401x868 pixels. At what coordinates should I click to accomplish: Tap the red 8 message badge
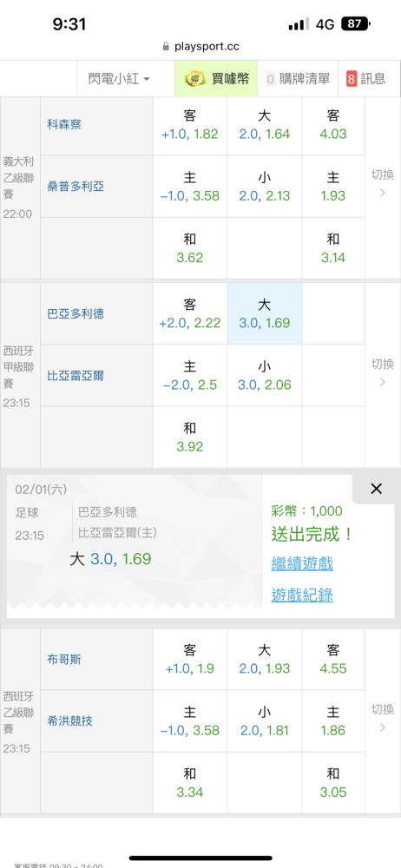pyautogui.click(x=352, y=79)
